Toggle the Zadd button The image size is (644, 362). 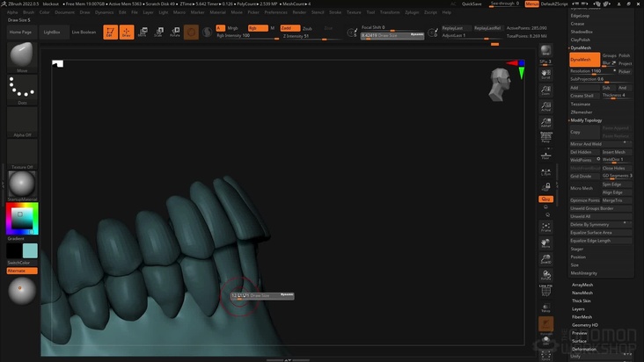(x=290, y=28)
